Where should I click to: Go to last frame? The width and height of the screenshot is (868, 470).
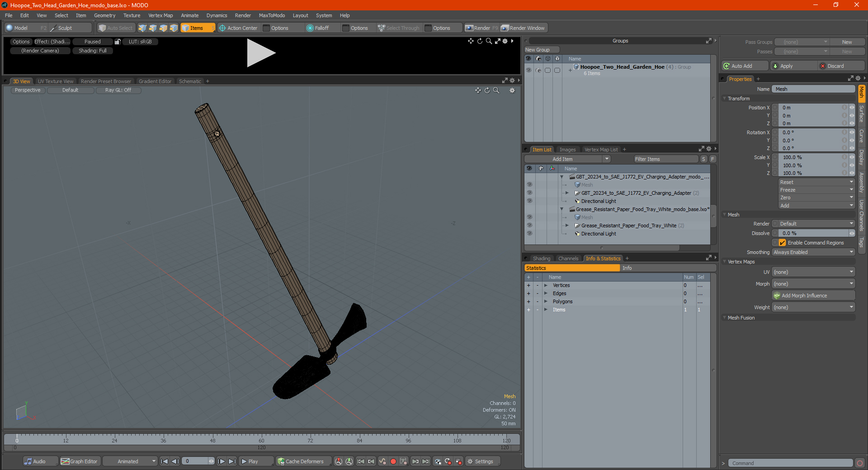coord(232,461)
